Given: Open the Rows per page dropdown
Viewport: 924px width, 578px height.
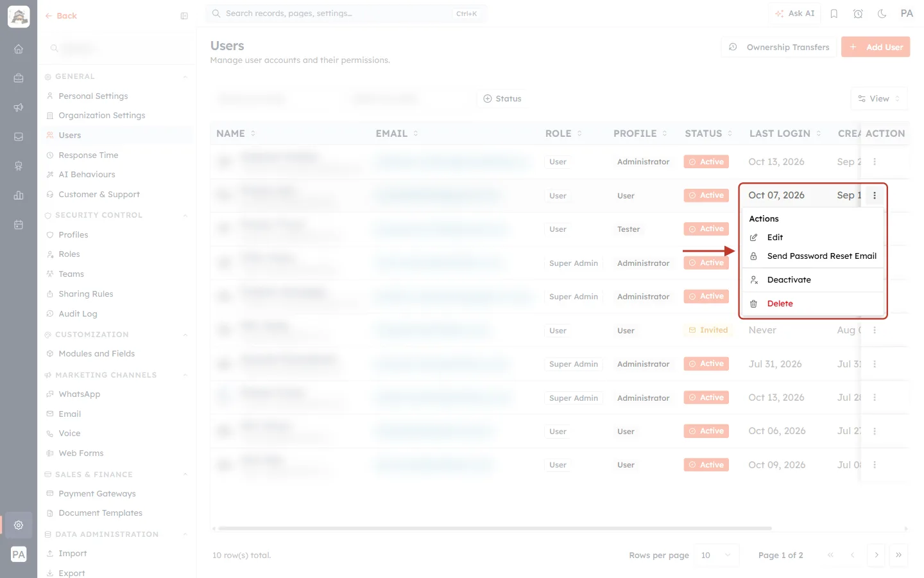Looking at the screenshot, I should (716, 556).
